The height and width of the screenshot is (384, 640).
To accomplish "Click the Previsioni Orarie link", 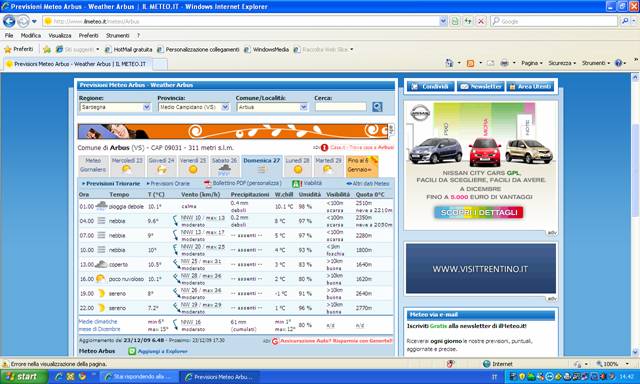I will [168, 184].
